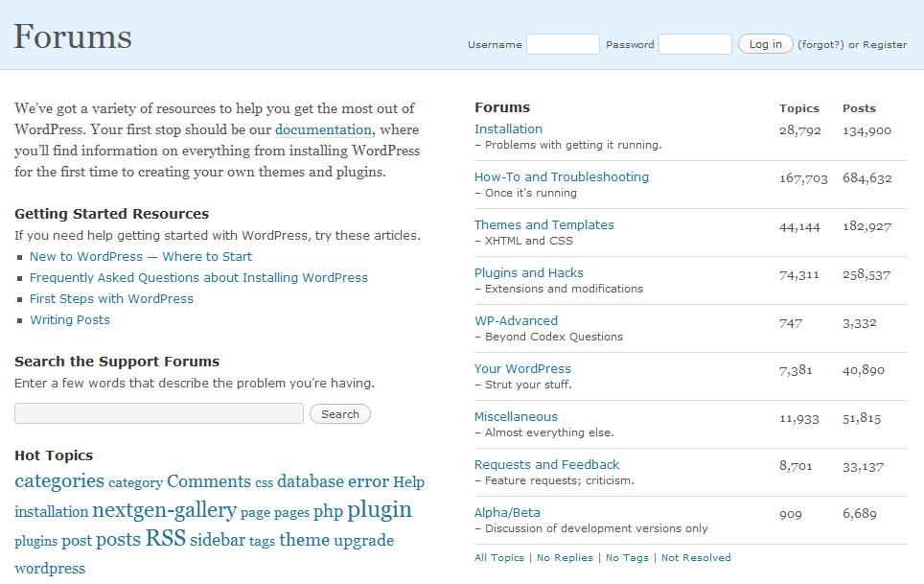The height and width of the screenshot is (584, 924).
Task: Open the Alpha/Beta forum
Action: [507, 513]
